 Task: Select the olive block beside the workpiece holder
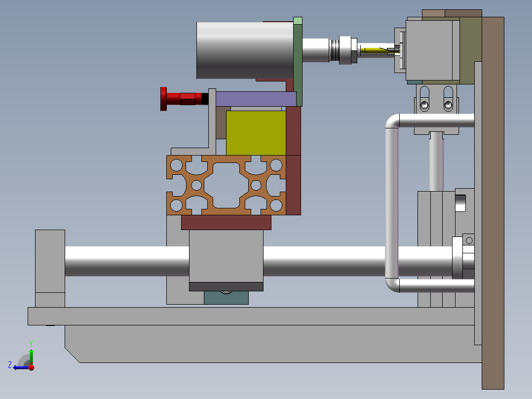click(x=471, y=50)
